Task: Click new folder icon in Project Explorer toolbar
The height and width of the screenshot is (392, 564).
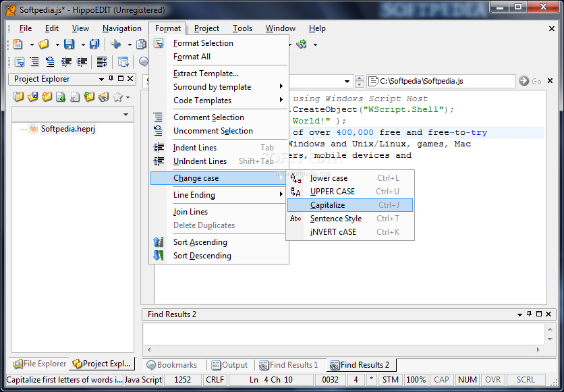Action: pyautogui.click(x=47, y=96)
